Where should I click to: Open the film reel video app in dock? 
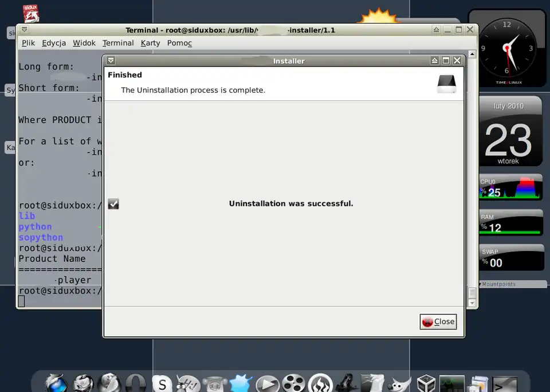pyautogui.click(x=293, y=383)
